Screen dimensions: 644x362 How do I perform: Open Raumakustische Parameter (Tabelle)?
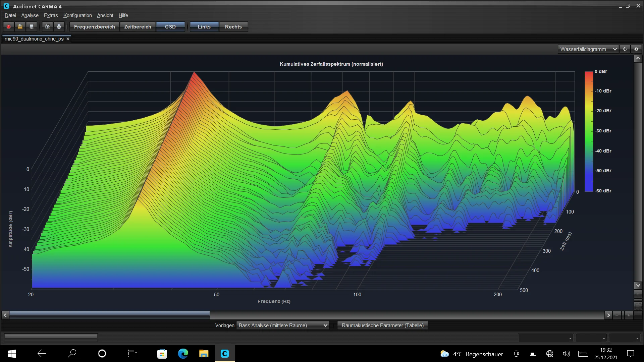pyautogui.click(x=382, y=325)
